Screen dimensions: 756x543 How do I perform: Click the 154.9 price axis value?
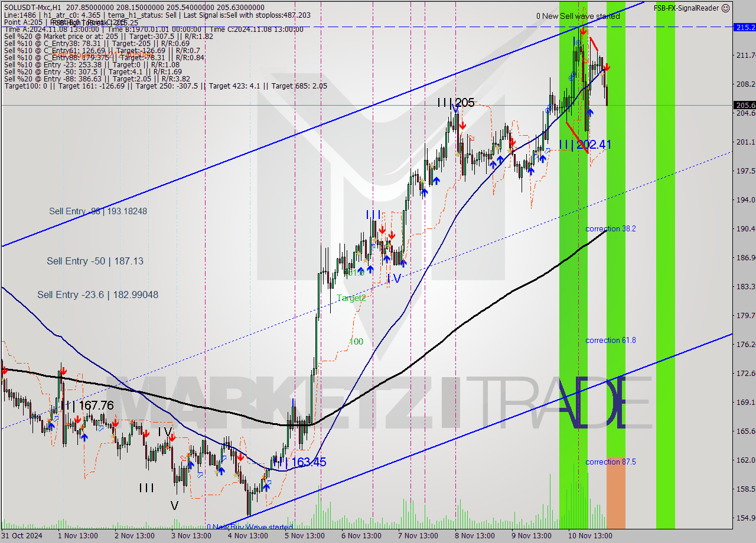pyautogui.click(x=745, y=518)
